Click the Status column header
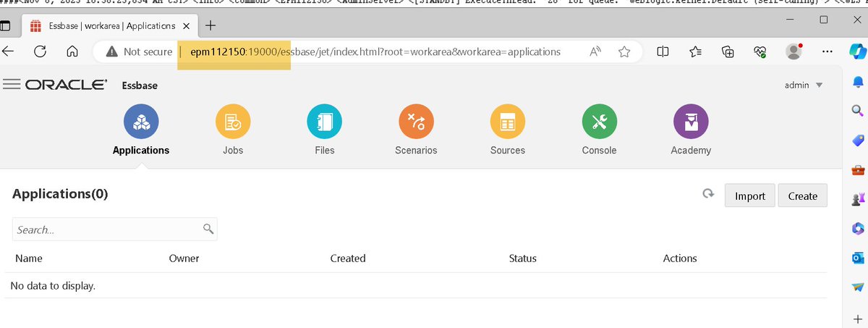 [x=523, y=258]
